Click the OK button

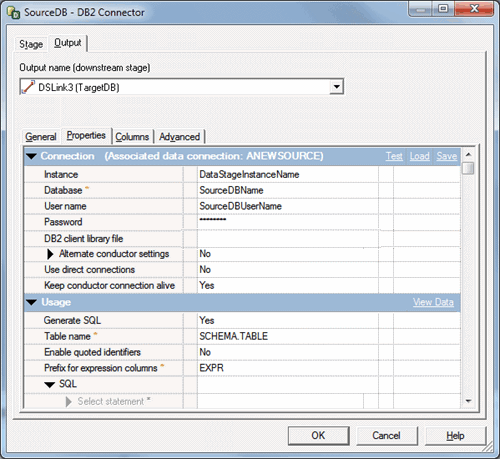[318, 435]
